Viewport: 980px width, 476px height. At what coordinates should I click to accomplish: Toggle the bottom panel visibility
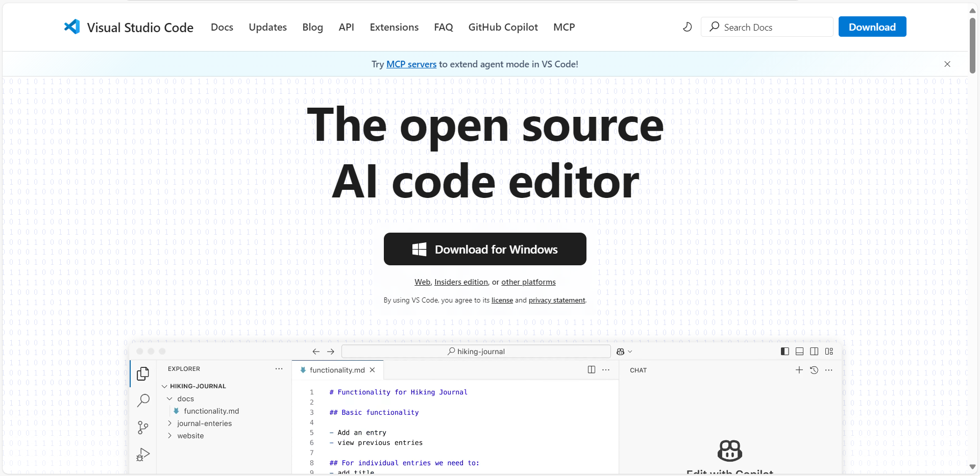click(799, 351)
